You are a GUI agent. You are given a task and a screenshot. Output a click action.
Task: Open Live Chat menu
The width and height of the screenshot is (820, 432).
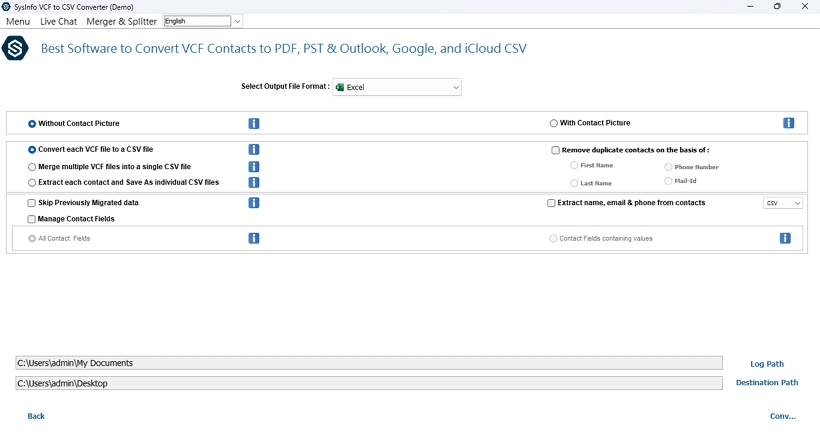tap(59, 21)
